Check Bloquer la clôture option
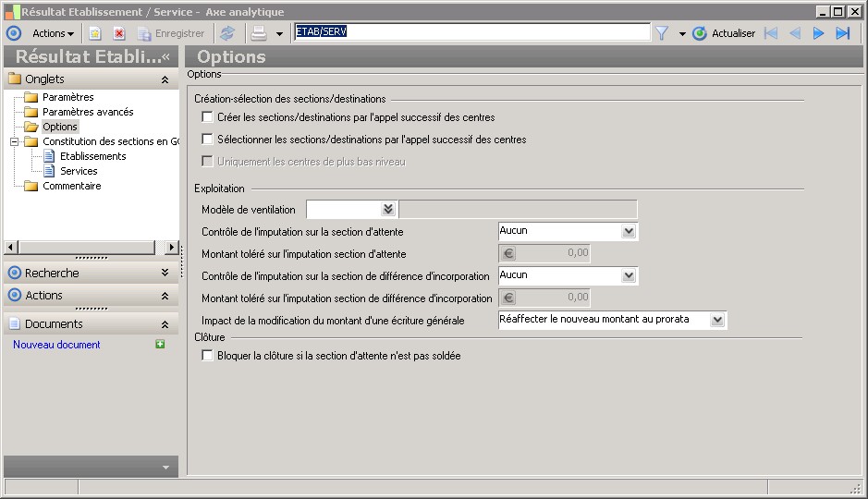The image size is (868, 499). pyautogui.click(x=207, y=355)
